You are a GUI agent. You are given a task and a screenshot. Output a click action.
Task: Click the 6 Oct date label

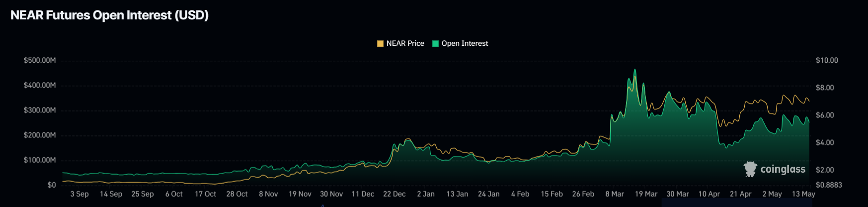pyautogui.click(x=174, y=194)
